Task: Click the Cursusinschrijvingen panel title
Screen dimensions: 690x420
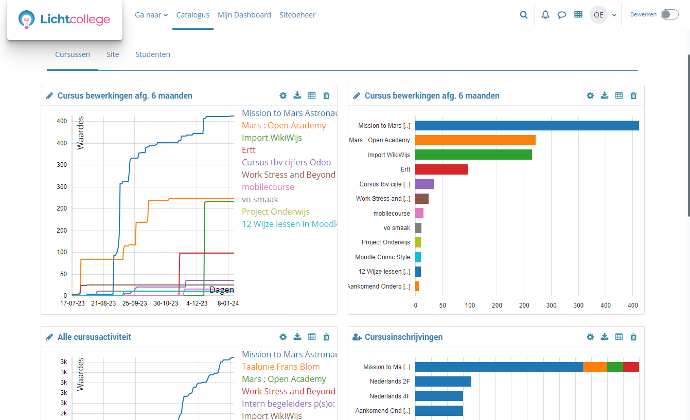Action: [404, 337]
